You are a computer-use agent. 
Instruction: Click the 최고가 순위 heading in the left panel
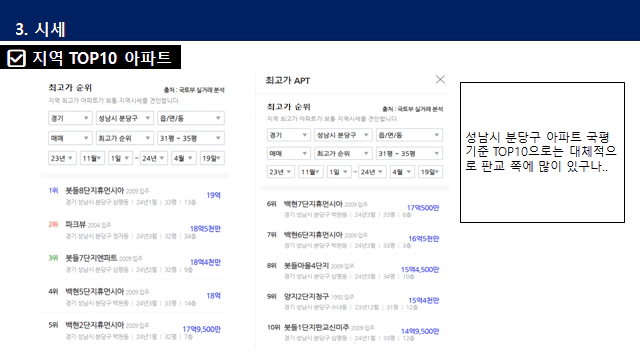pyautogui.click(x=70, y=87)
